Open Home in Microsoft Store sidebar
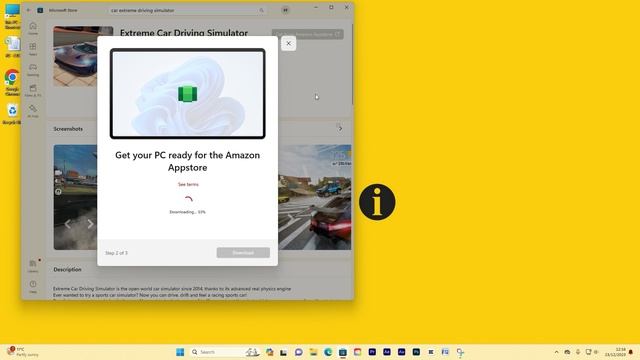 (x=33, y=28)
